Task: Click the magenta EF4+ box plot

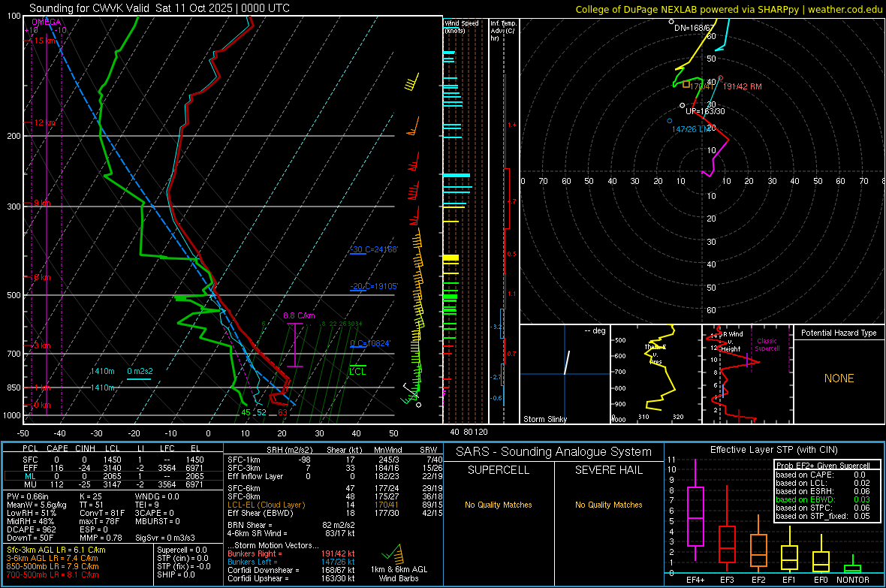Action: point(695,511)
